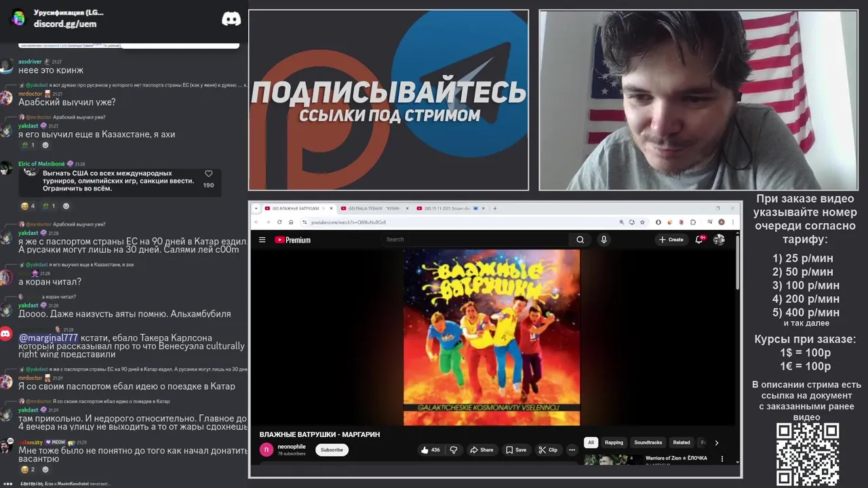Click the username Elric of Melniboné

tap(41, 164)
